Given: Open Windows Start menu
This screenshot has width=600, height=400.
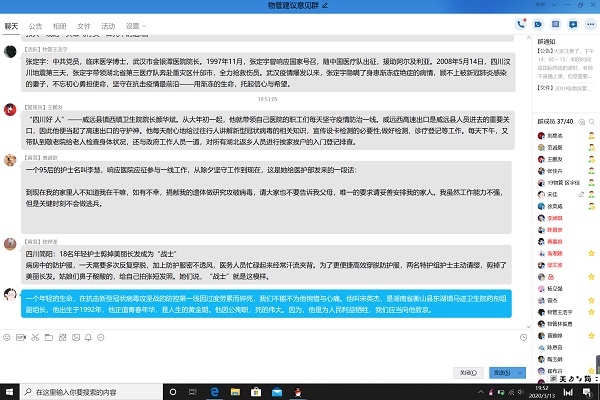Looking at the screenshot, I should (x=10, y=392).
